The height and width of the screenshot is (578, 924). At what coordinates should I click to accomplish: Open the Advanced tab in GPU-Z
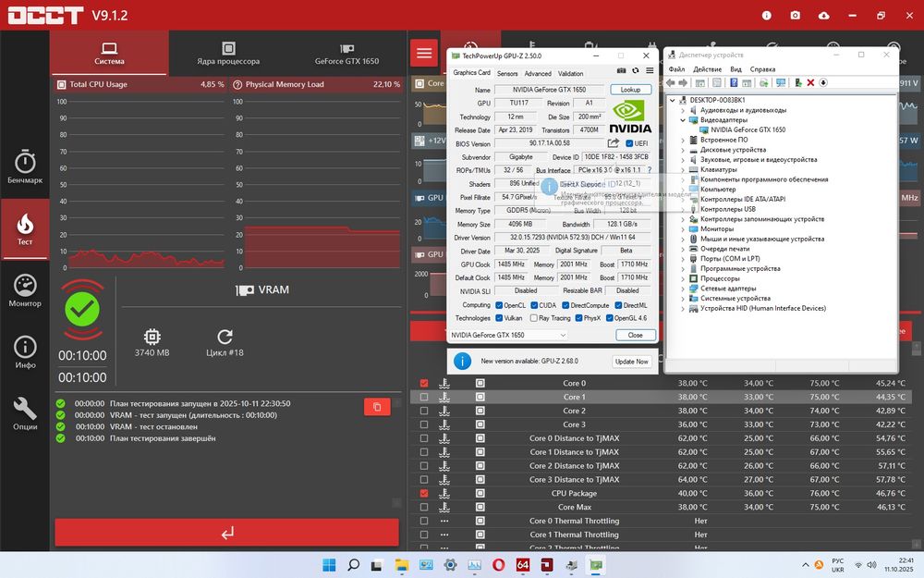click(538, 74)
